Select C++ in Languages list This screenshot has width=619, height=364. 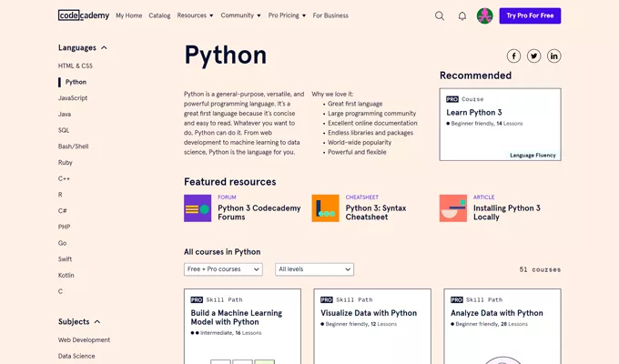click(x=64, y=178)
